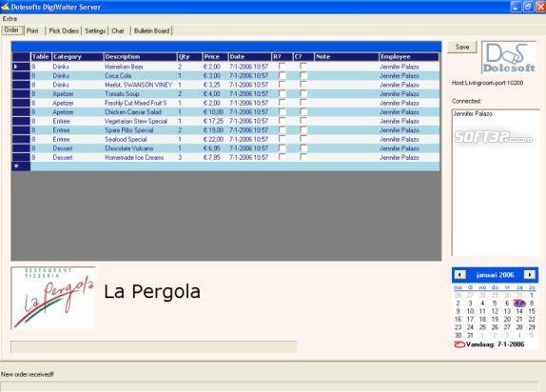Screen dimensions: 546x392
Task: Open the Pick Orders tab
Action: [x=64, y=31]
